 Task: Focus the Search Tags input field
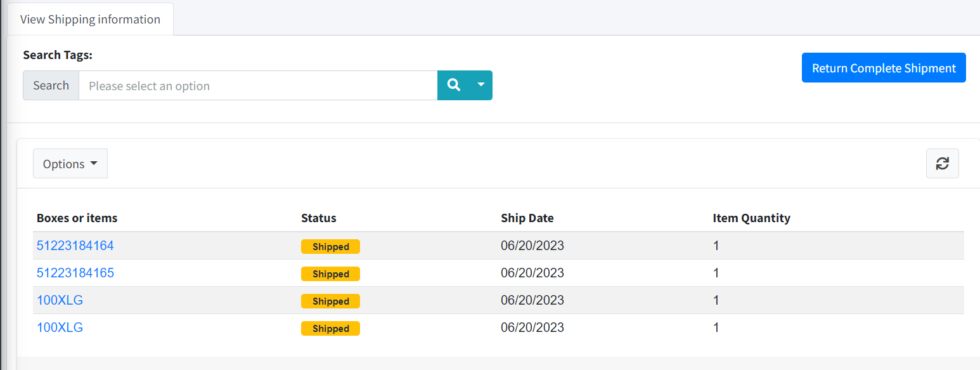[257, 86]
